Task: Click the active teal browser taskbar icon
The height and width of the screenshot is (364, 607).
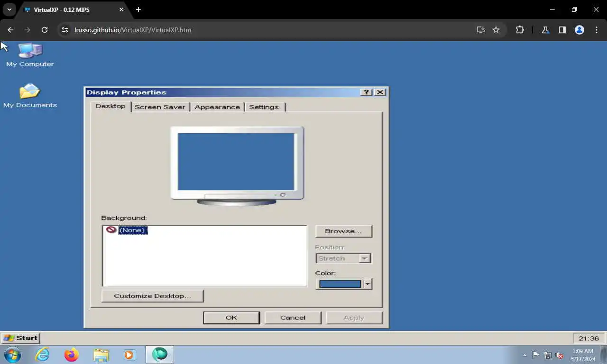Action: (x=160, y=355)
